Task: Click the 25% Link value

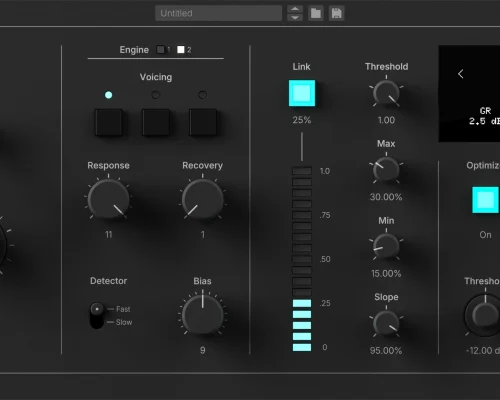Action: pos(302,120)
